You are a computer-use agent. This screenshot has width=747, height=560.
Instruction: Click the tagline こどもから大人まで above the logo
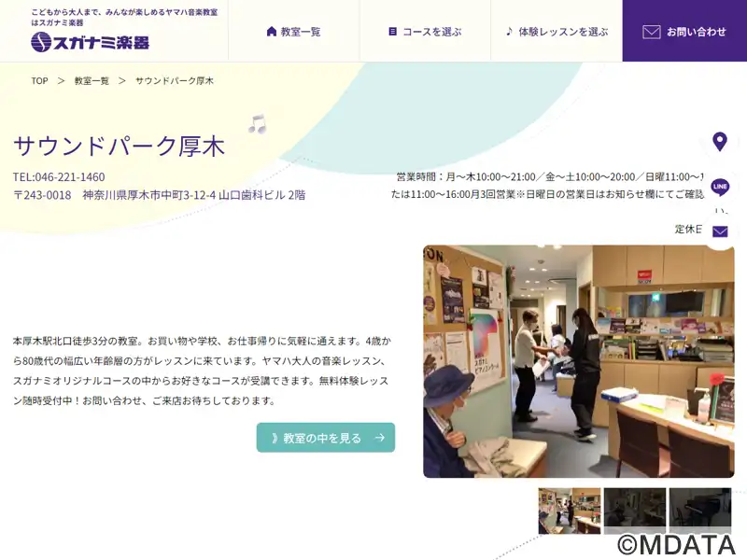point(125,17)
